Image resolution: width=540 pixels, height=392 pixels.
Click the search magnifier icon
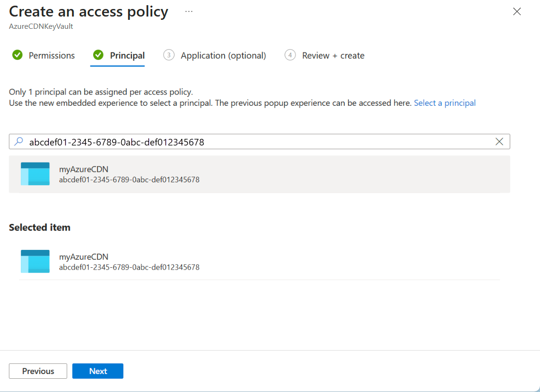(19, 142)
